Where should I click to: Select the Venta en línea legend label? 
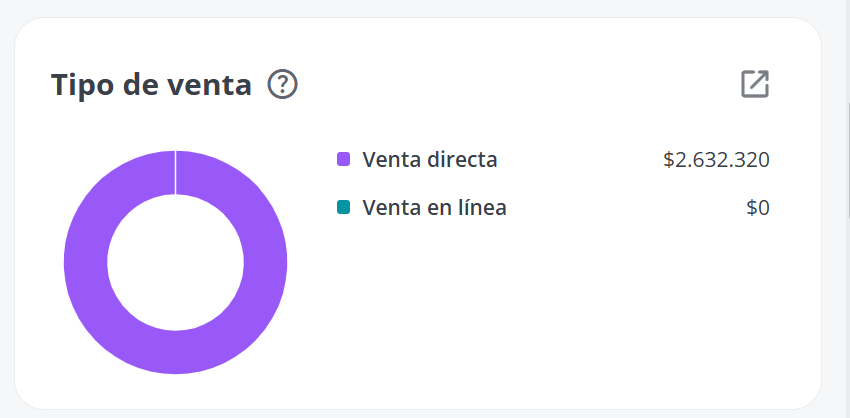434,207
